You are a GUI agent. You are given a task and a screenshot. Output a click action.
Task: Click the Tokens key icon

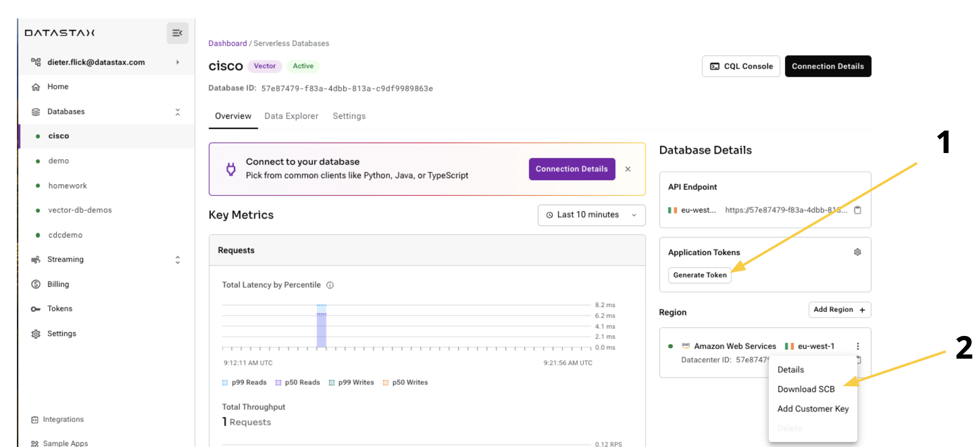(36, 309)
